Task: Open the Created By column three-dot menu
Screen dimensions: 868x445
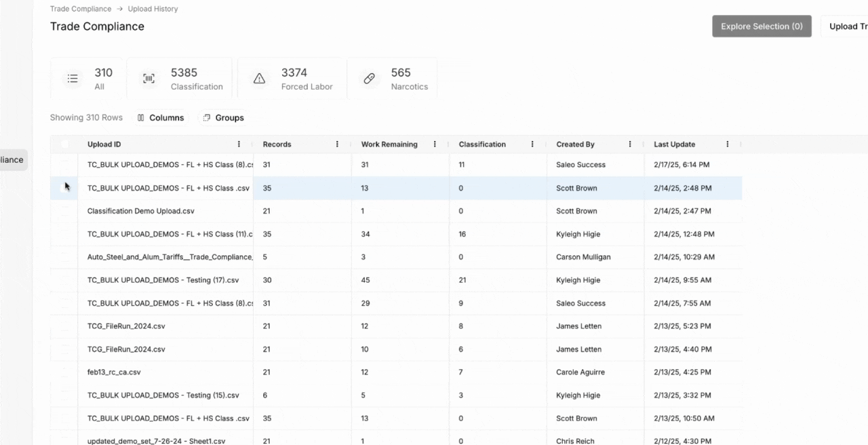Action: pos(630,144)
